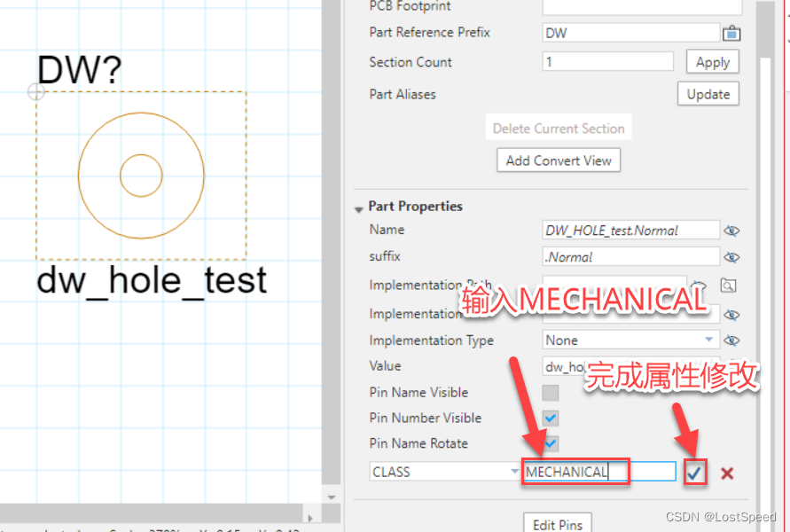Viewport: 790px width, 532px height.
Task: Click the browse icon beside Implementation Path
Action: click(x=728, y=286)
